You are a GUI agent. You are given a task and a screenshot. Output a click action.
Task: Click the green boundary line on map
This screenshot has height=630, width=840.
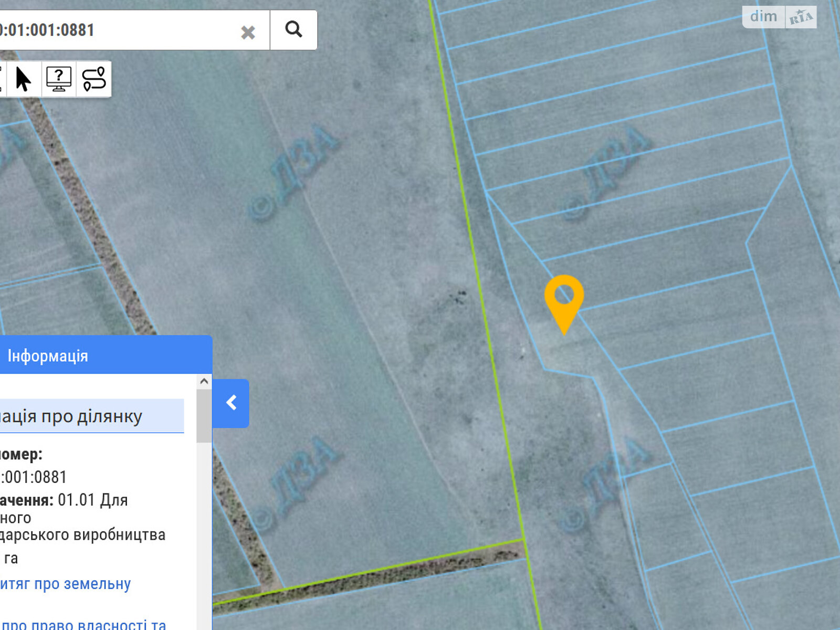click(x=475, y=262)
